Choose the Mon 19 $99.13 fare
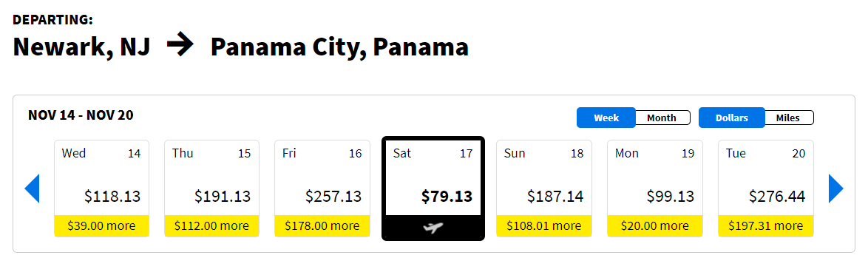Image resolution: width=868 pixels, height=275 pixels. point(655,188)
